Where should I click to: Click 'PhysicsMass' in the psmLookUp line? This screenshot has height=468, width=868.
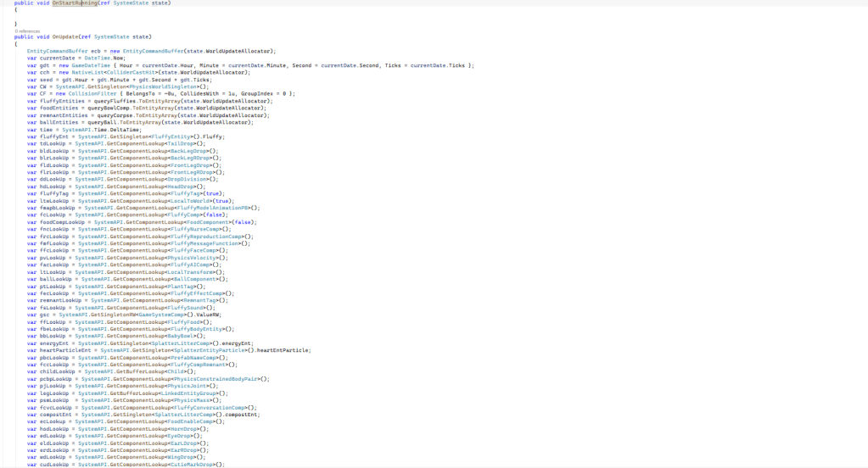coord(192,400)
